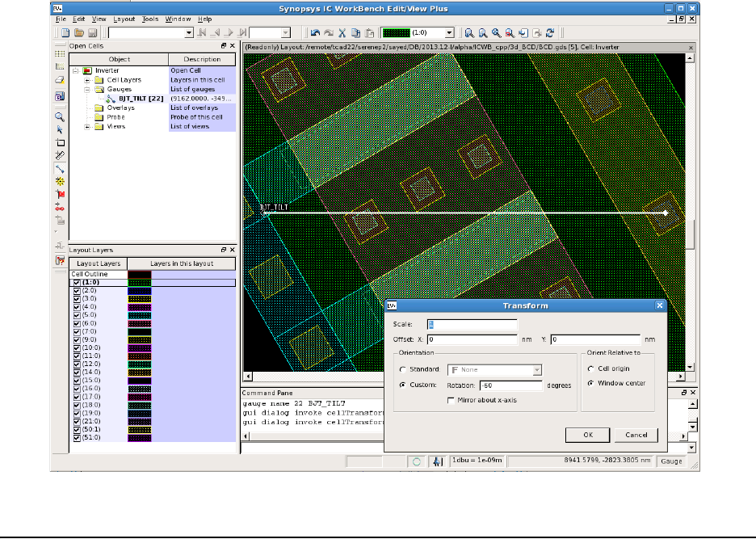Click the Undo arrow in toolbar
The height and width of the screenshot is (539, 756).
[x=315, y=33]
